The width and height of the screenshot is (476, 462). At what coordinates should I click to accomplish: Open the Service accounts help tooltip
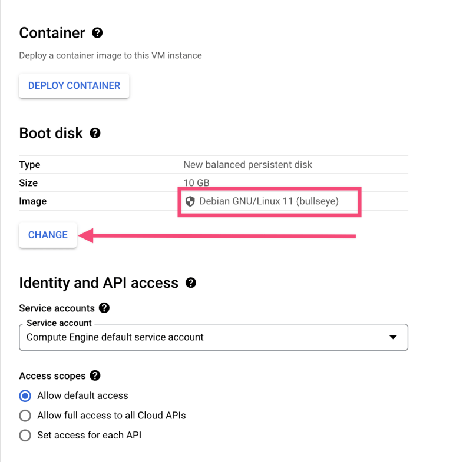point(104,308)
